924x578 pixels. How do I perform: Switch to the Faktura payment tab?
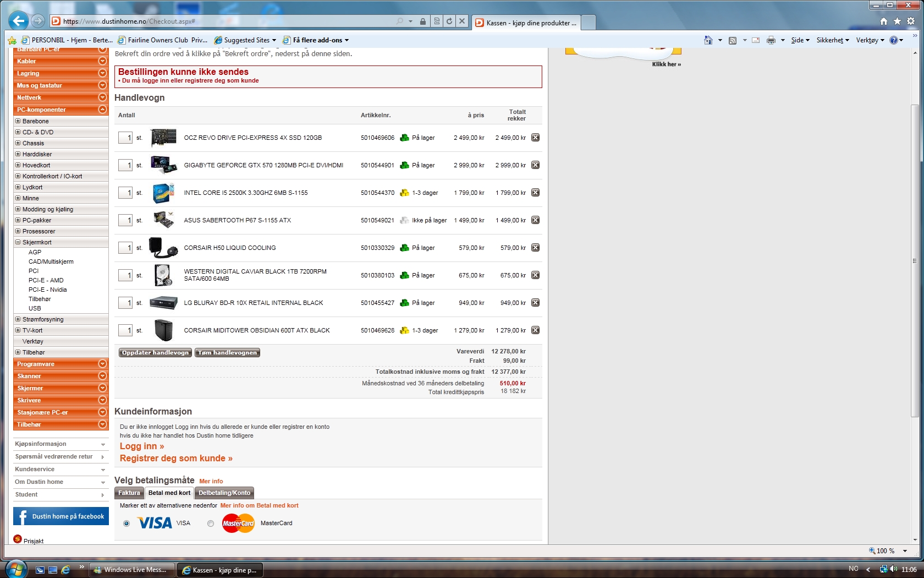(x=129, y=493)
